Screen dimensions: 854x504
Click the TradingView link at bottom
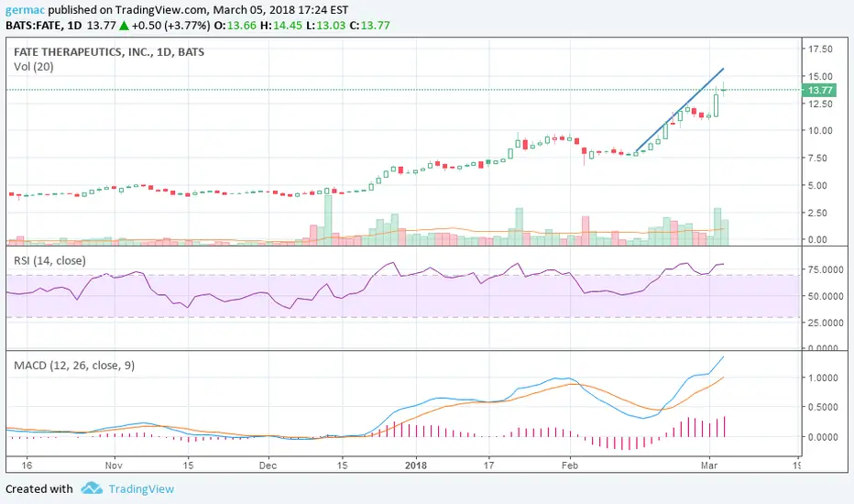click(x=141, y=488)
